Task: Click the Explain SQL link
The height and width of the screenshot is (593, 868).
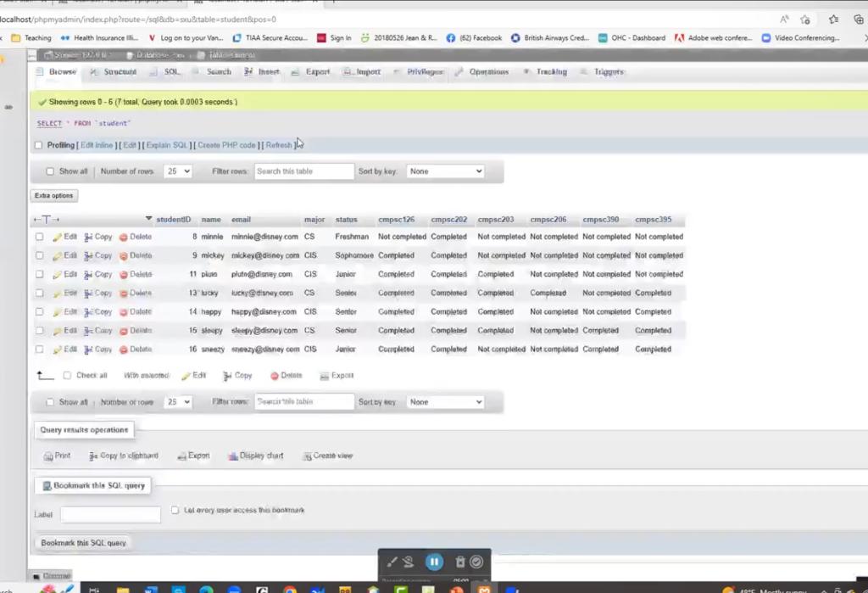Action: [167, 145]
